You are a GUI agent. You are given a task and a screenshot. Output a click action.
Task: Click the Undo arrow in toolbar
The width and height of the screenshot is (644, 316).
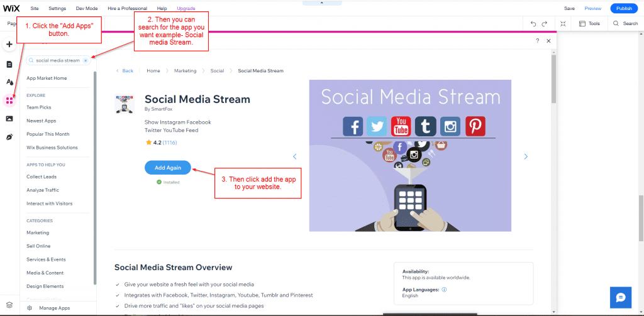click(533, 24)
